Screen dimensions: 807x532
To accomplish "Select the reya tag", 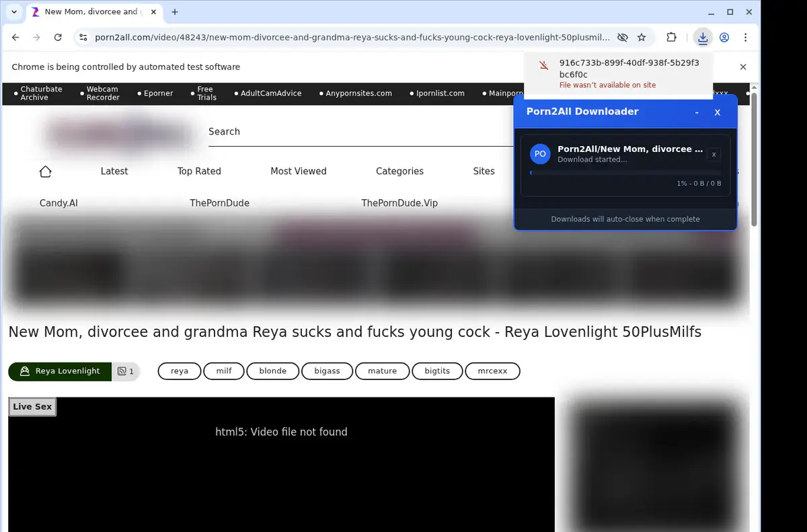I will [x=180, y=371].
